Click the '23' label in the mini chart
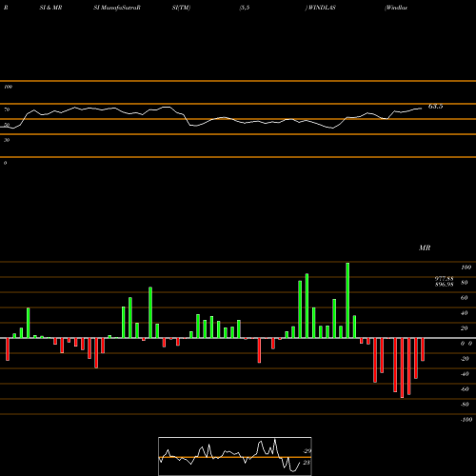The width and height of the screenshot is (476, 476). click(x=307, y=463)
